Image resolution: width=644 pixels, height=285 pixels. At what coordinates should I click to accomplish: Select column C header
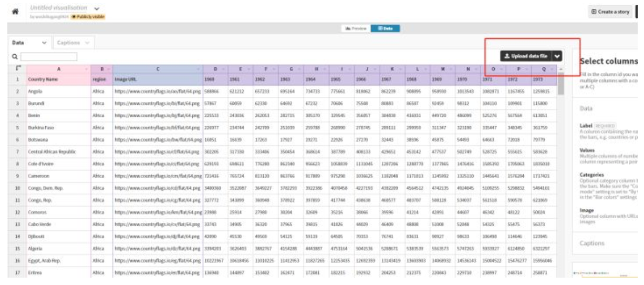coord(158,69)
